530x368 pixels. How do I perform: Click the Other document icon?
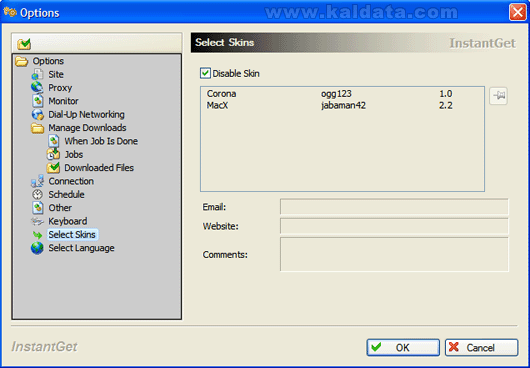(38, 207)
